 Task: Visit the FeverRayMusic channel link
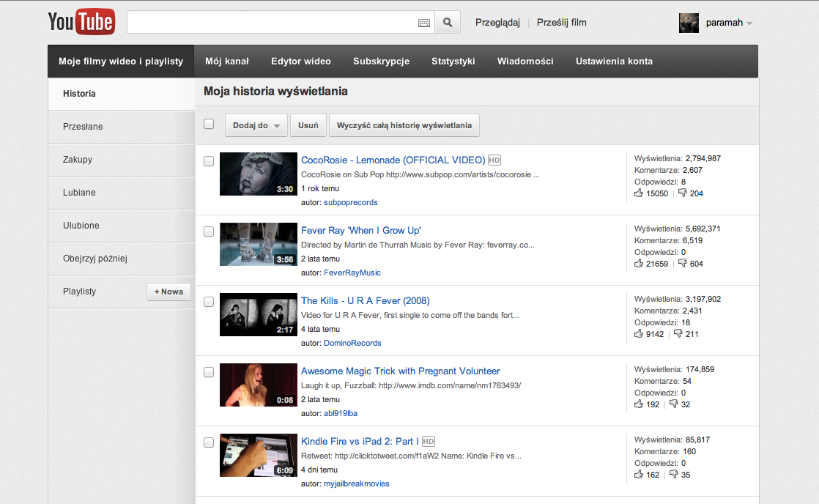point(352,273)
